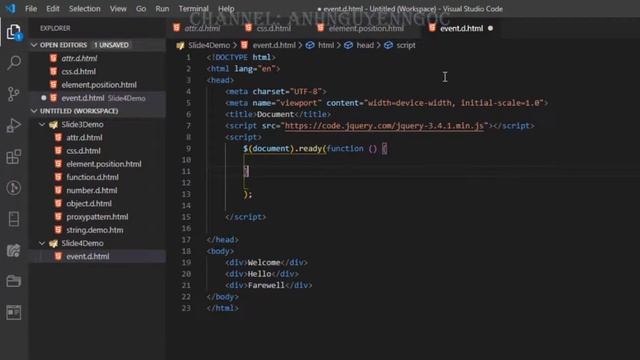Open number.d.html file
The height and width of the screenshot is (360, 640).
tap(91, 190)
